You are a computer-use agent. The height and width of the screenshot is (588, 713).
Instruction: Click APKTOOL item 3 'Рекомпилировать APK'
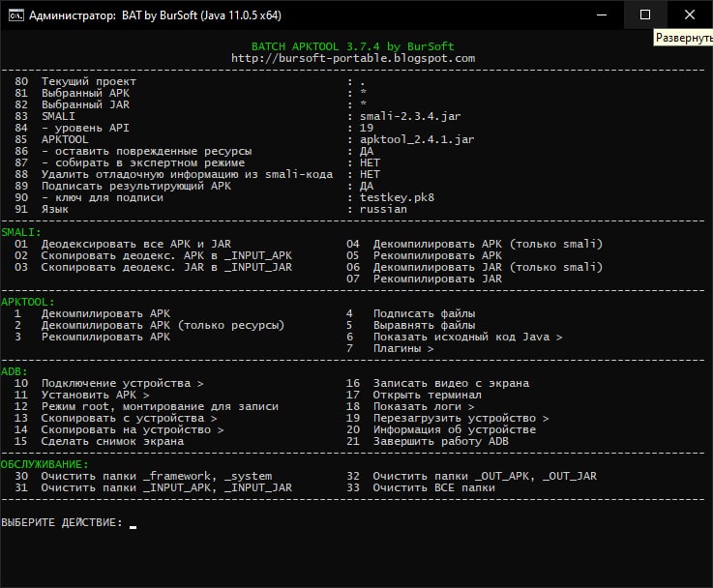click(x=92, y=338)
